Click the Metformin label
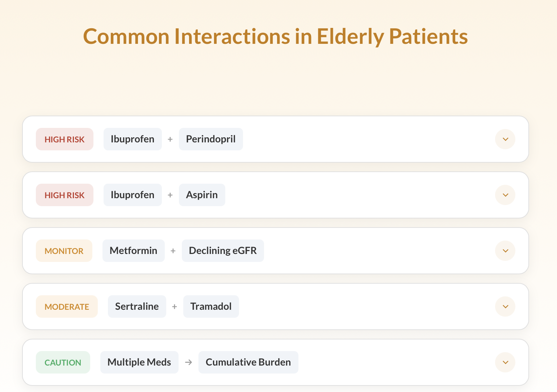The height and width of the screenshot is (392, 557). click(x=133, y=250)
